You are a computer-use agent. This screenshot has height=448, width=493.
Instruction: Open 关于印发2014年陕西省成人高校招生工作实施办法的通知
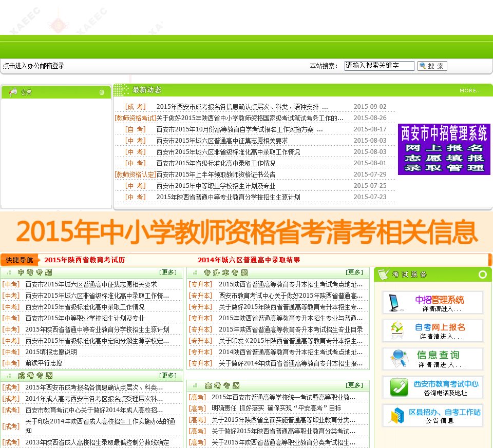(100, 426)
